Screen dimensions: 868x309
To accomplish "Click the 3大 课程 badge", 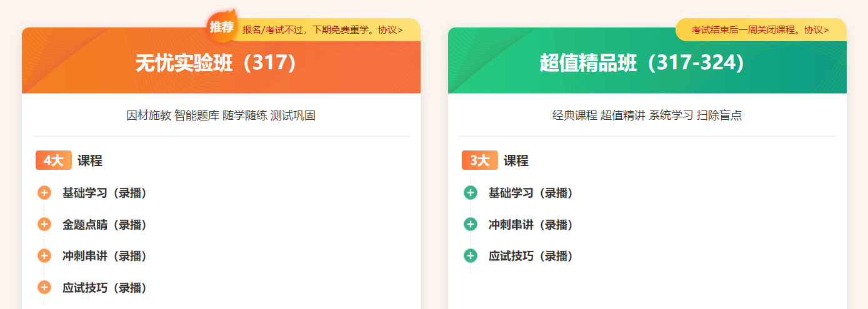I will pos(480,160).
